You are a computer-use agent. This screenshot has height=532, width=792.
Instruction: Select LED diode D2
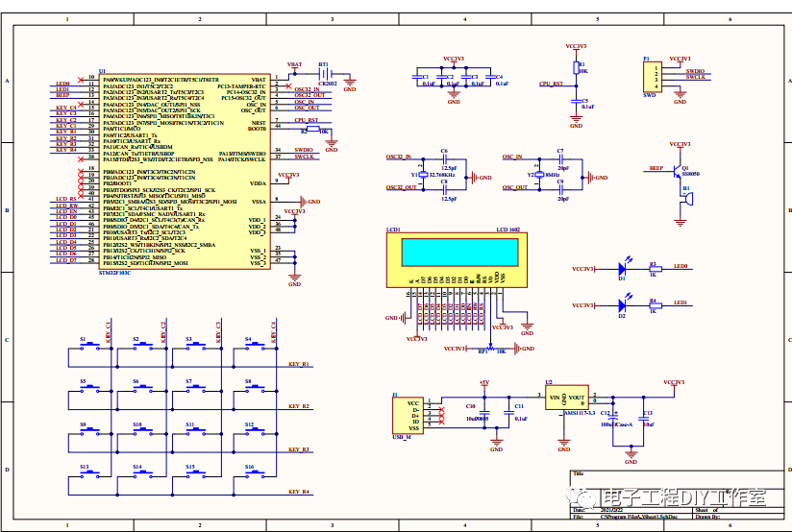(x=622, y=305)
